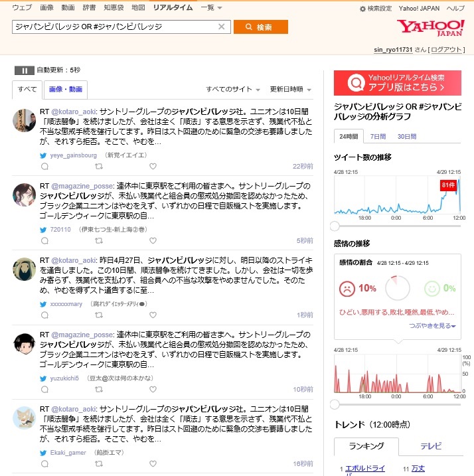Click the ログアウト link

click(x=446, y=50)
